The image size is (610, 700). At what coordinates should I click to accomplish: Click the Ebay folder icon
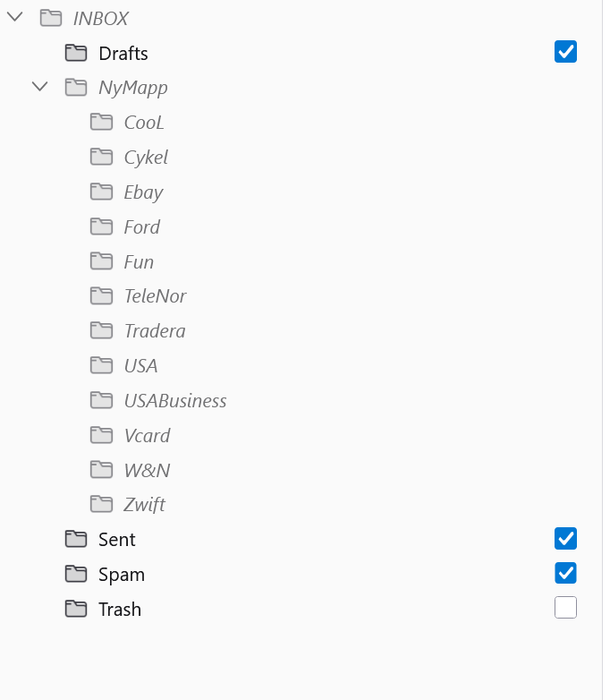point(101,192)
